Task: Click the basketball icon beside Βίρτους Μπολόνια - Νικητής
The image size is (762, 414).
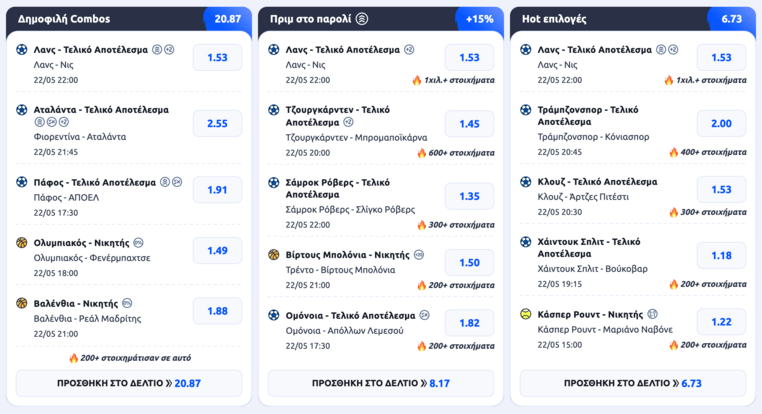Action: pyautogui.click(x=274, y=255)
